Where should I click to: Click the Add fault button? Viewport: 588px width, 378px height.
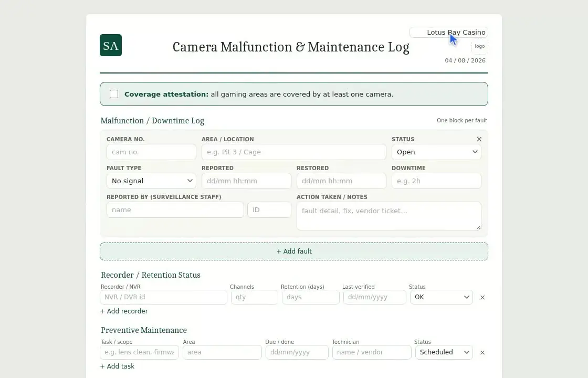point(294,251)
